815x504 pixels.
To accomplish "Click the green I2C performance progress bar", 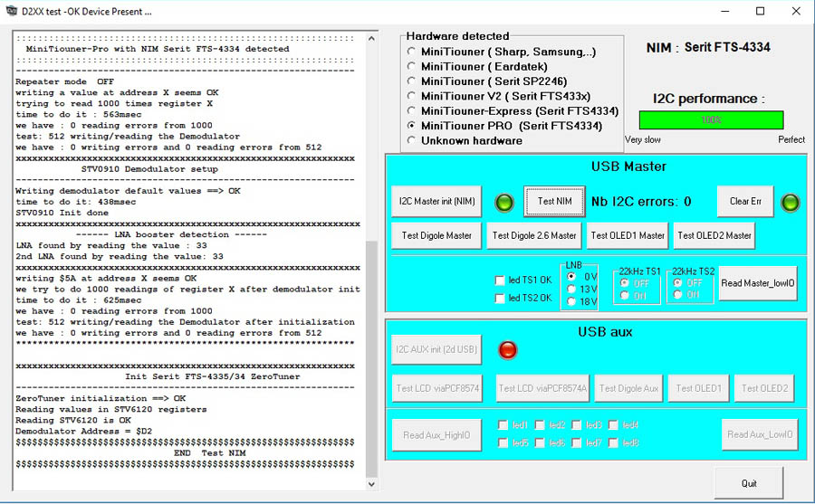I will (x=711, y=119).
